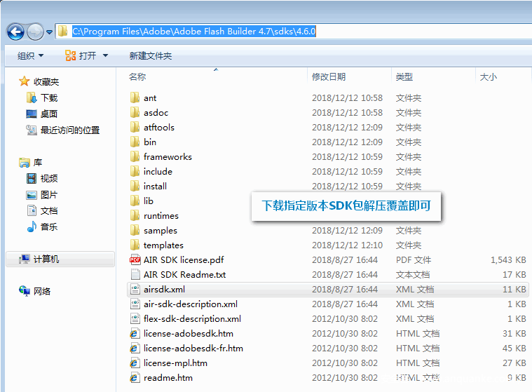Click the "文本文档" type cell
Screen dimensions: 532x392
point(413,275)
